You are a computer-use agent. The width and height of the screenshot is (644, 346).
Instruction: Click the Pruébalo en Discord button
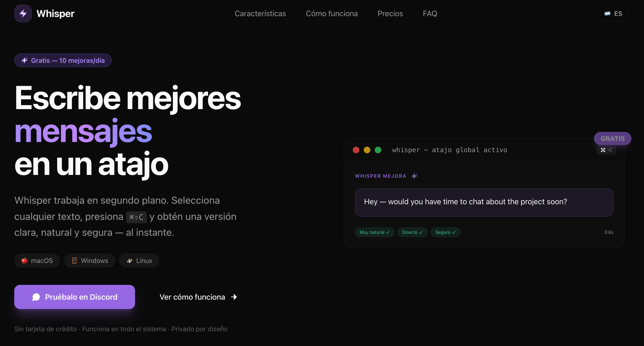[75, 297]
